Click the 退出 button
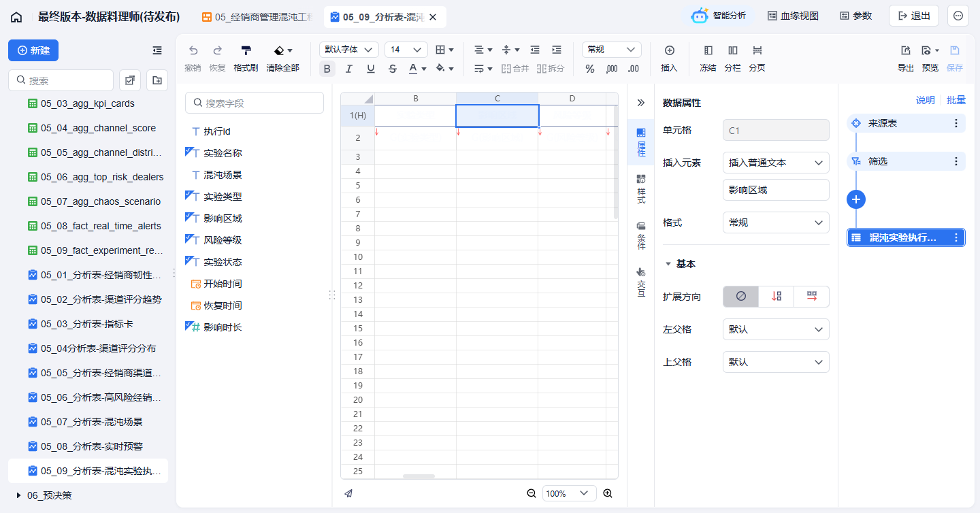This screenshot has width=980, height=513. point(914,16)
